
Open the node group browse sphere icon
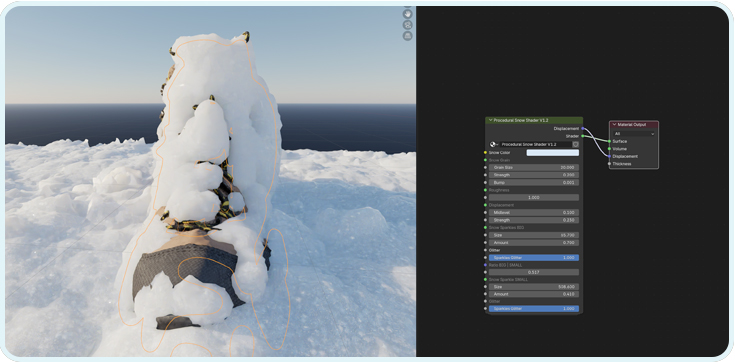click(494, 145)
